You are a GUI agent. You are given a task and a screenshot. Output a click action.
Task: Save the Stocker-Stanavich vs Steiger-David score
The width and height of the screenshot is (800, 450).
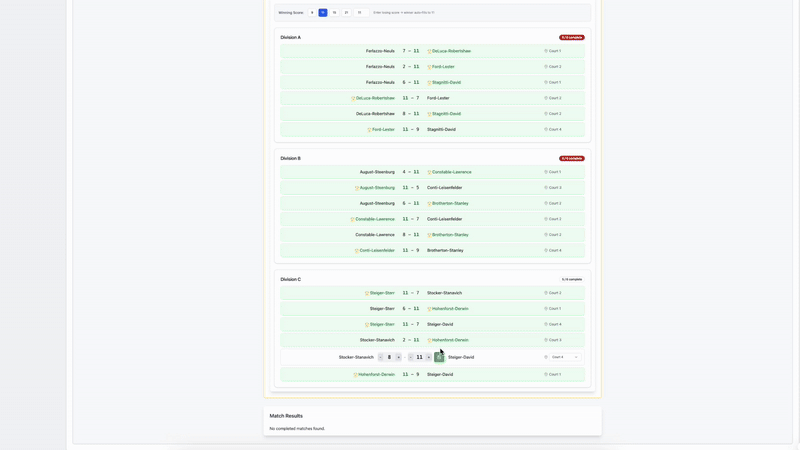439,357
